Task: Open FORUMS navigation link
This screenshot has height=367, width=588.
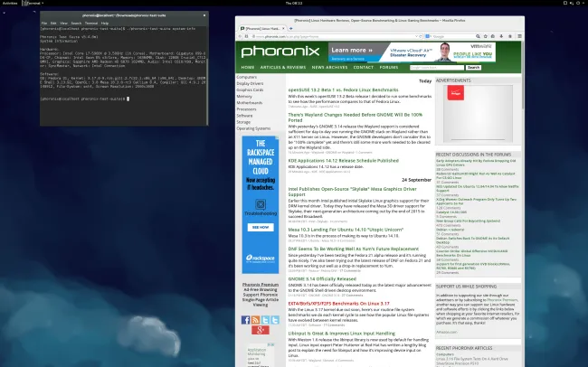Action: (389, 68)
